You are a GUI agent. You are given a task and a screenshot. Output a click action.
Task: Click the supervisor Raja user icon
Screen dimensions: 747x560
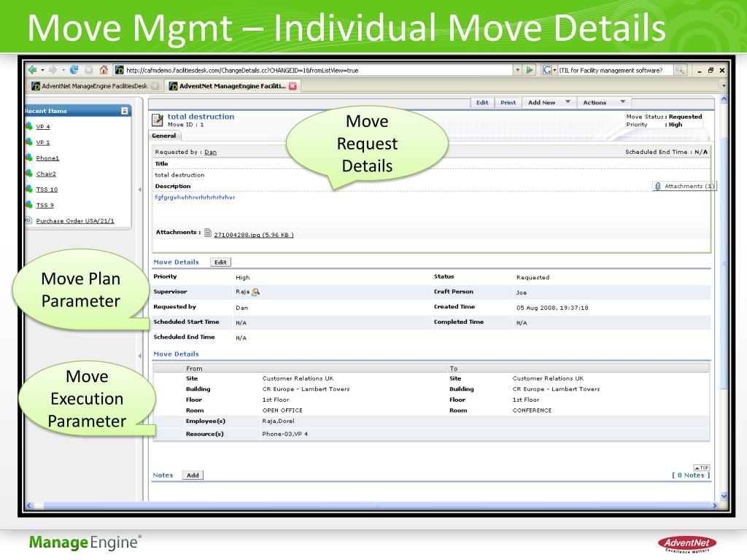point(256,292)
